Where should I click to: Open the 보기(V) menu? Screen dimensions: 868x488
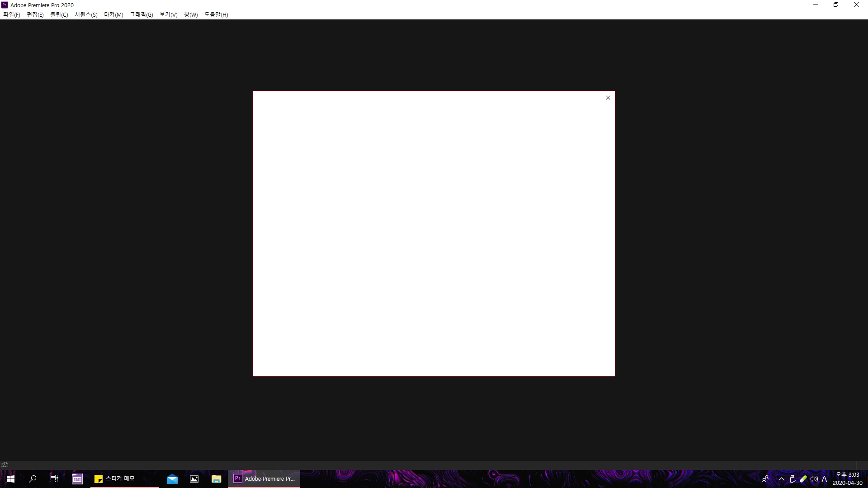point(168,14)
